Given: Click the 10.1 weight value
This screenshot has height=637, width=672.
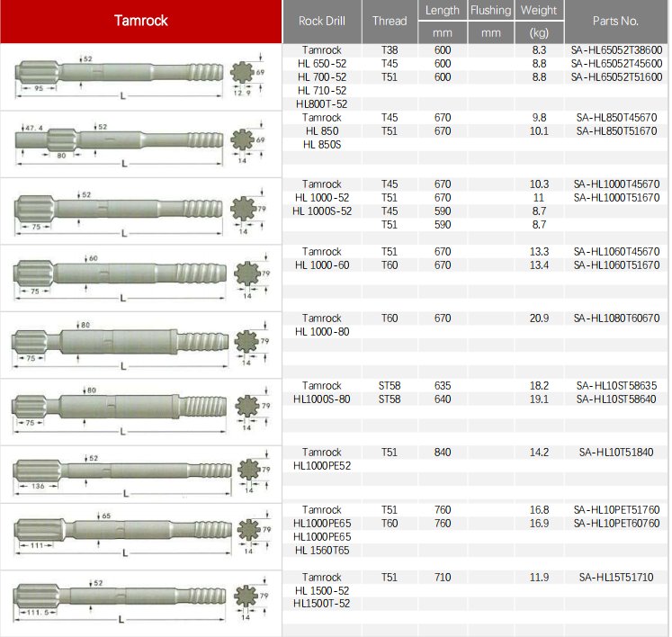Looking at the screenshot, I should tap(539, 131).
